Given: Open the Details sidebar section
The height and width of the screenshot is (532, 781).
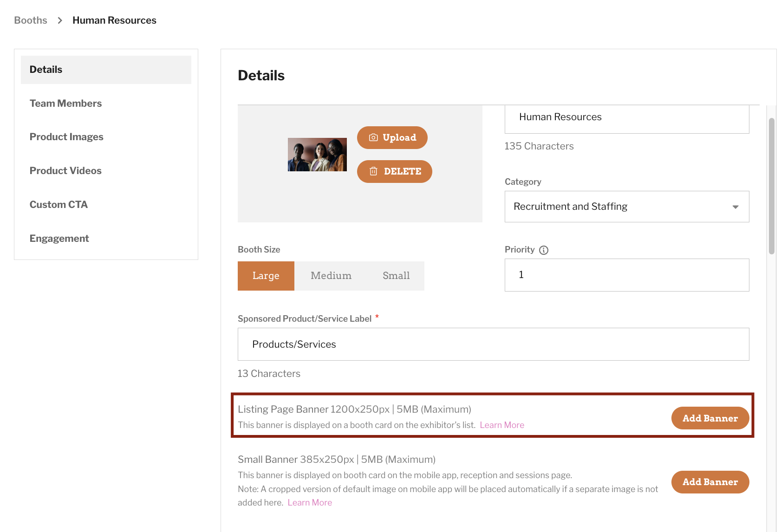Looking at the screenshot, I should (x=106, y=70).
